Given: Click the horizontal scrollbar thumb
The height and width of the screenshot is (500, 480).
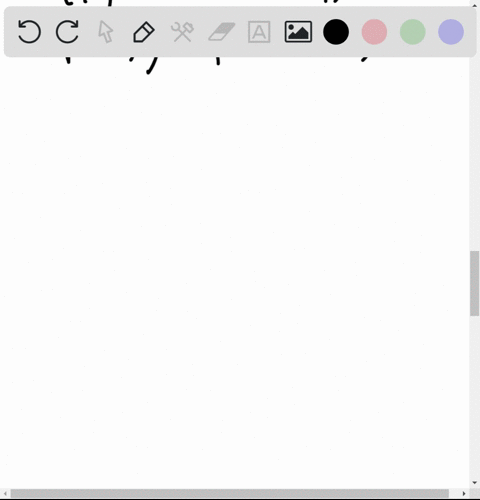Looking at the screenshot, I should tap(230, 493).
